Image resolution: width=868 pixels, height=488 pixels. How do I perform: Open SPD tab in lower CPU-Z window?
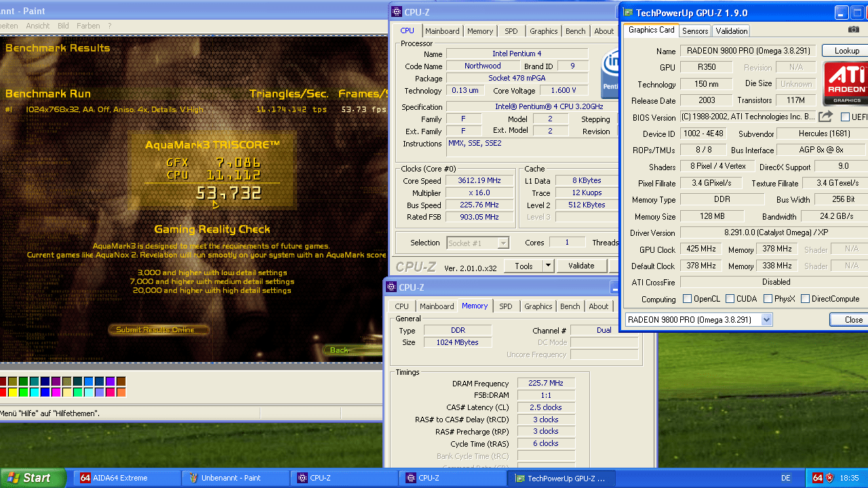coord(506,306)
